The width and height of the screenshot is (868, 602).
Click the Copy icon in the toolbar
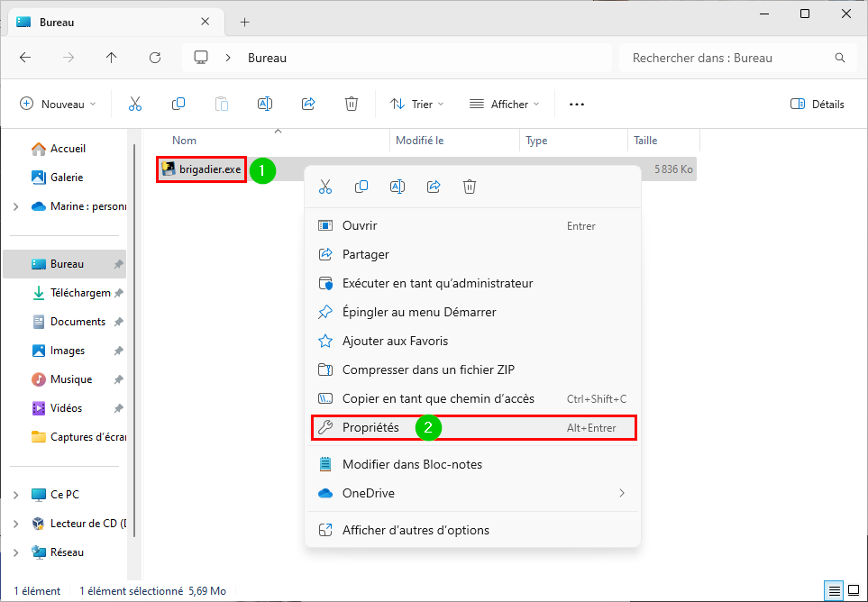pyautogui.click(x=178, y=104)
